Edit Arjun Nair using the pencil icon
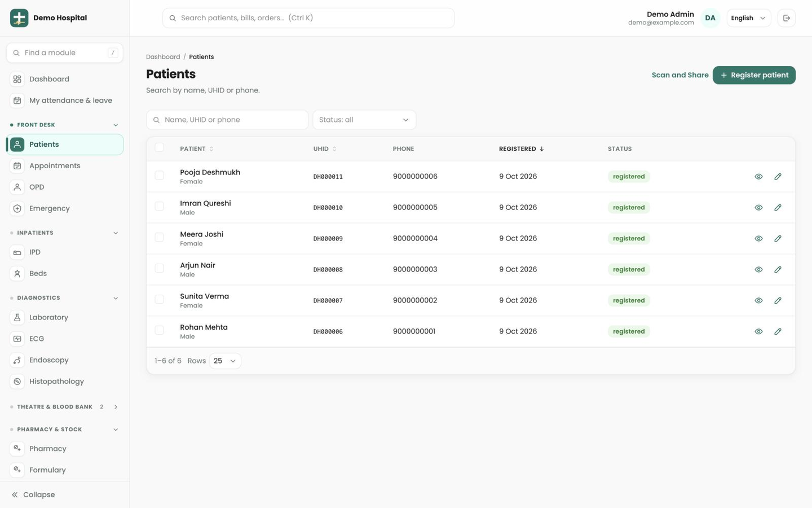The height and width of the screenshot is (508, 812). 778,270
